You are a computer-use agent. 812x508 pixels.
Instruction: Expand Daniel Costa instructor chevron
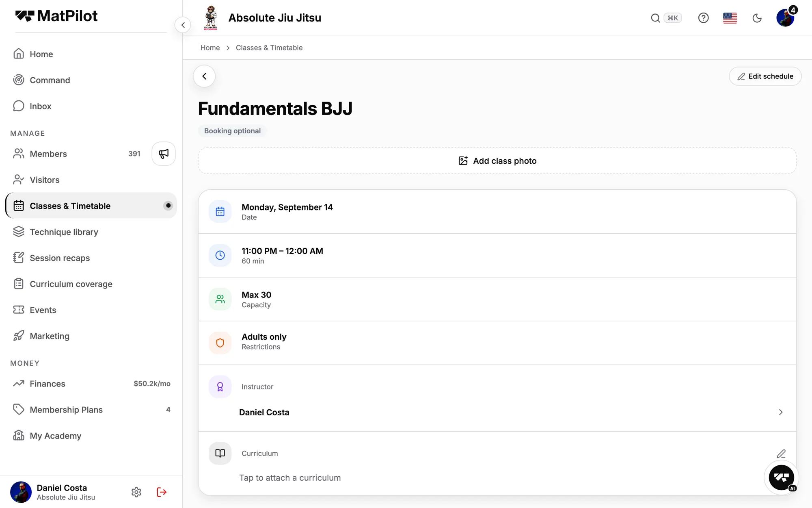[781, 412]
